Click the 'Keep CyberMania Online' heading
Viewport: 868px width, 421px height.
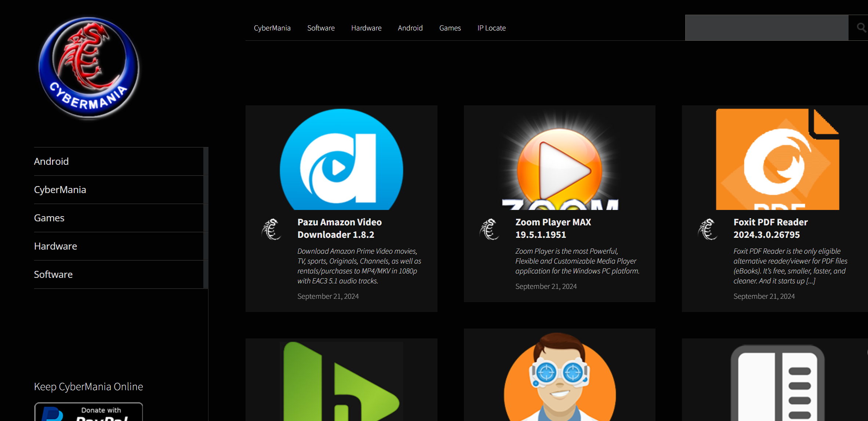[x=88, y=386]
